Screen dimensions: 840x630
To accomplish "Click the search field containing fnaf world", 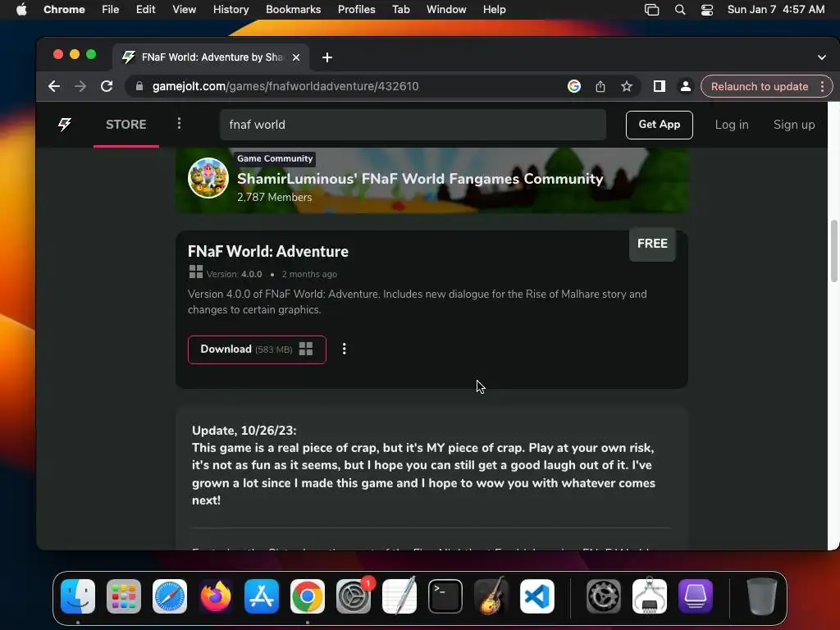I will 413,125.
